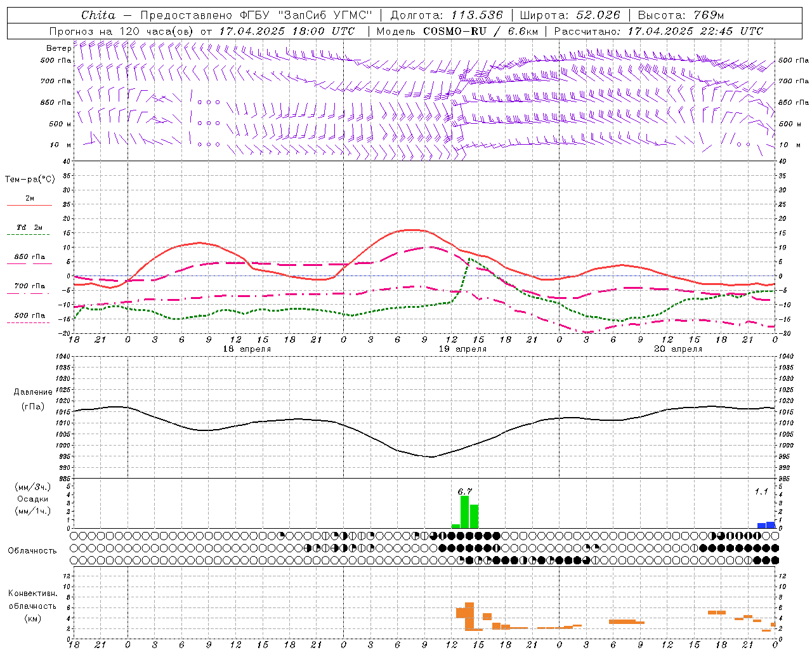The width and height of the screenshot is (812, 650).
Task: Click the dashed line sample under "Td 2м"
Action: pyautogui.click(x=29, y=235)
